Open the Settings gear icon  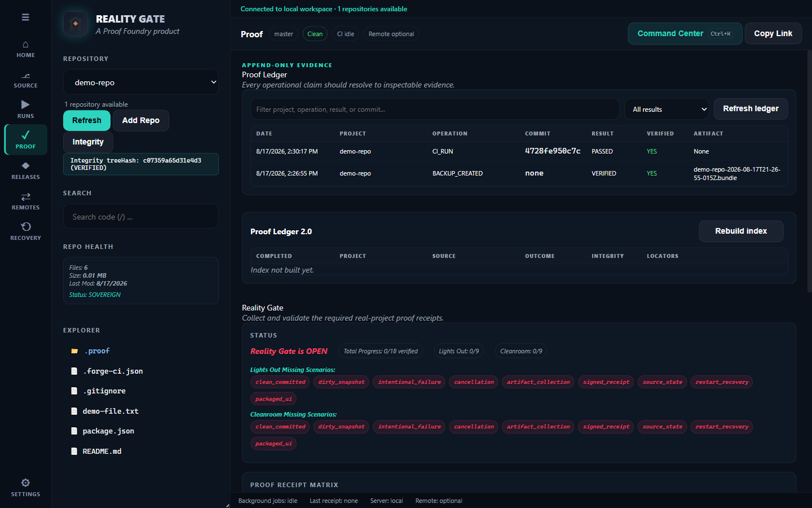coord(25,483)
